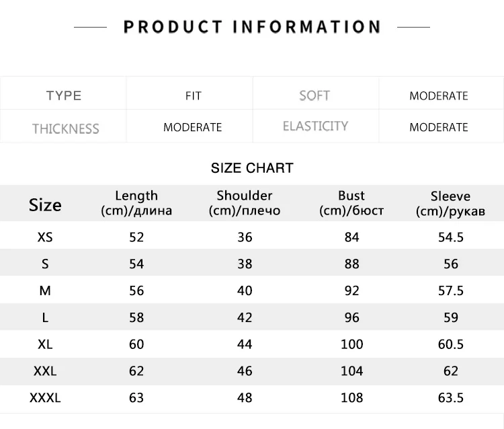Click the Shoulder (cm) column header

click(245, 203)
